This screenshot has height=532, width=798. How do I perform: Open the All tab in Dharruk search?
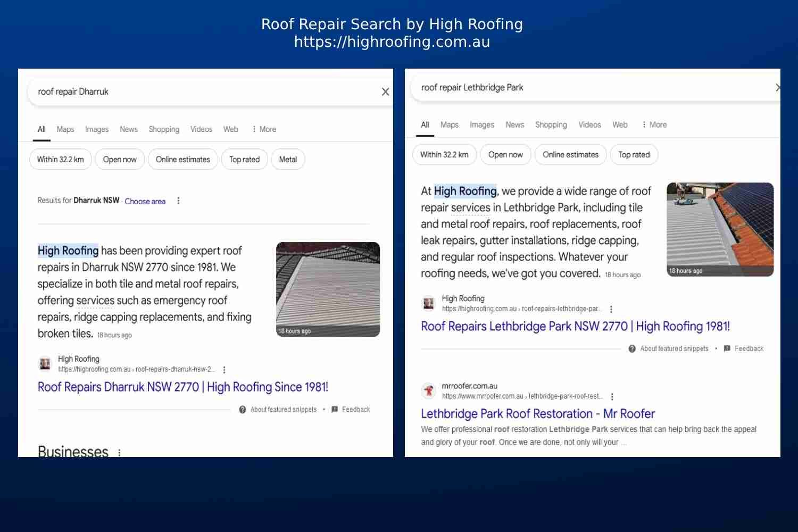click(x=41, y=129)
